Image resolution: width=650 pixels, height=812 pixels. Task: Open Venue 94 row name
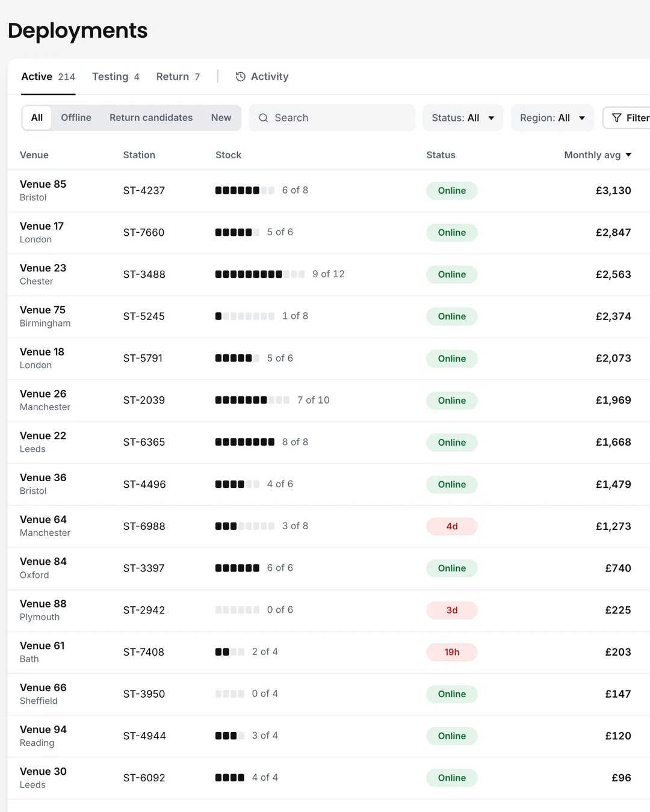[43, 730]
